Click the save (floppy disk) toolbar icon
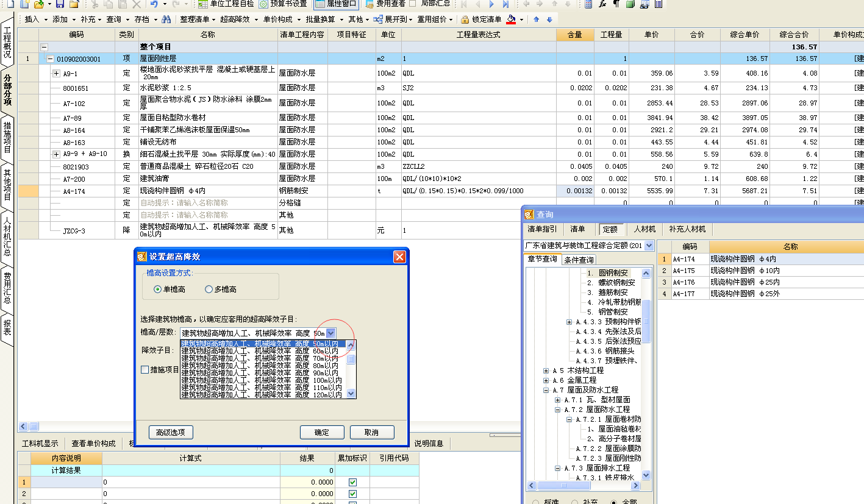The height and width of the screenshot is (504, 864). tap(60, 4)
